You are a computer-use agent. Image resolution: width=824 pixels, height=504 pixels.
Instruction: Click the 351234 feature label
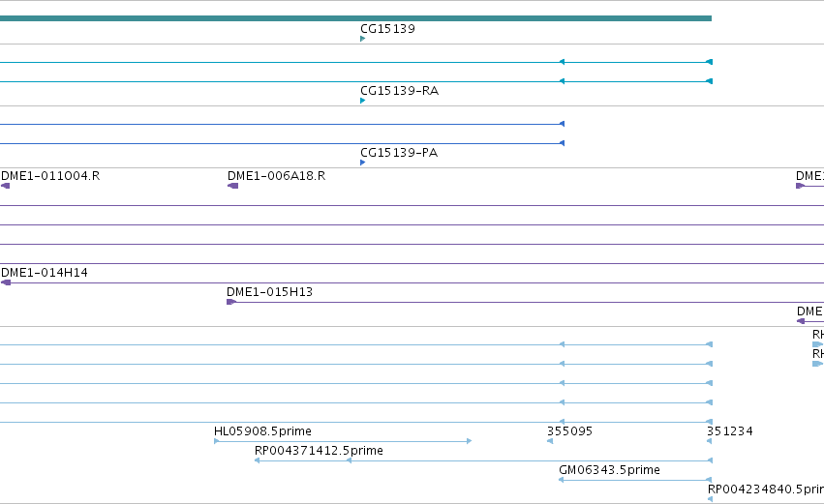click(x=730, y=431)
